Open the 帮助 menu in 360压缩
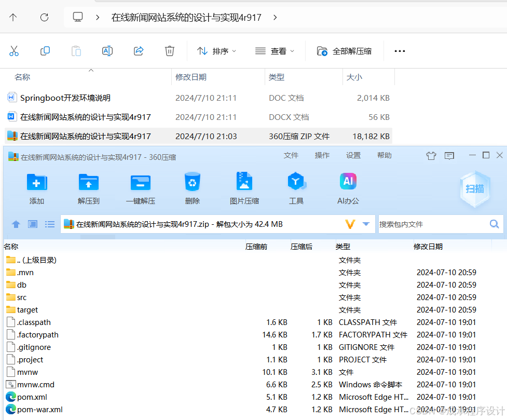 [x=384, y=155]
